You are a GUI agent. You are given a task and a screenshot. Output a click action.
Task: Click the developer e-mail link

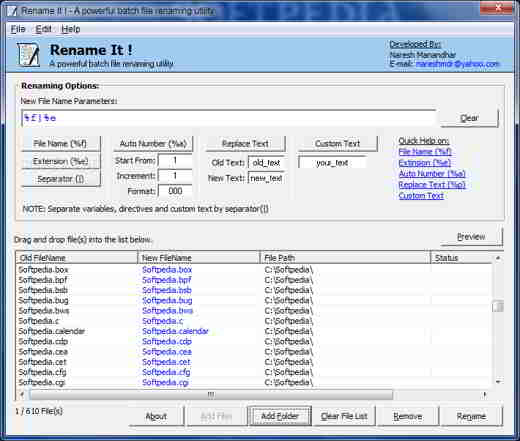pyautogui.click(x=457, y=64)
